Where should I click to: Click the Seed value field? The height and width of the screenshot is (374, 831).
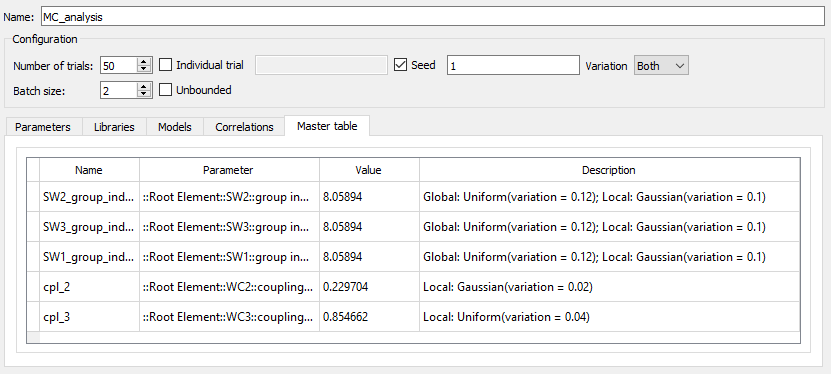513,66
